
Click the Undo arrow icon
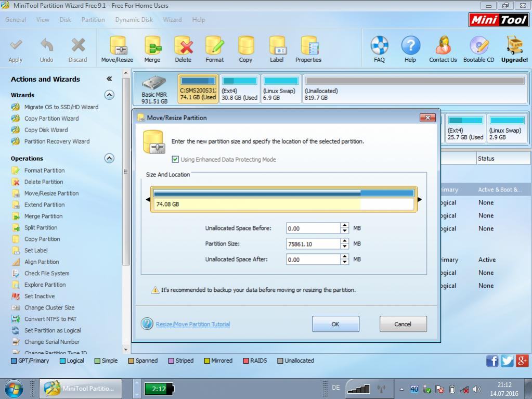(47, 45)
